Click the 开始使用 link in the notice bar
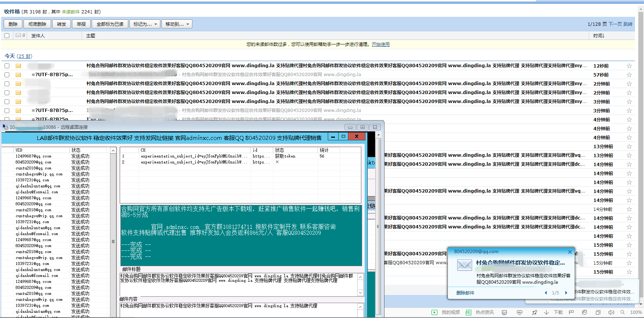This screenshot has height=318, width=644. (x=380, y=44)
